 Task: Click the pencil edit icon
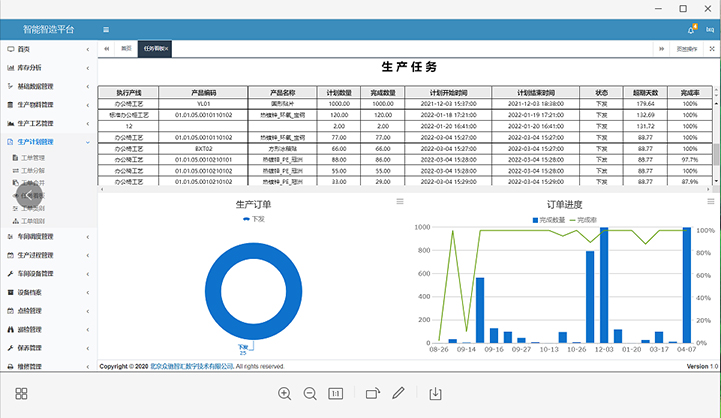click(398, 394)
